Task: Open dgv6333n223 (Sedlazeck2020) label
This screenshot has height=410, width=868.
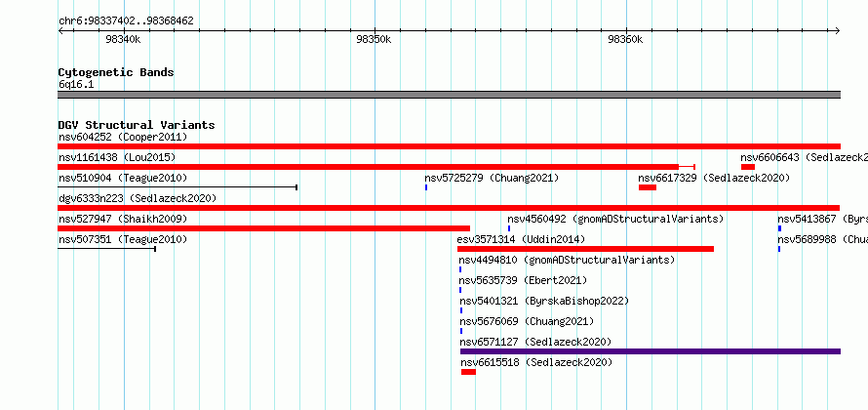Action: click(x=138, y=198)
